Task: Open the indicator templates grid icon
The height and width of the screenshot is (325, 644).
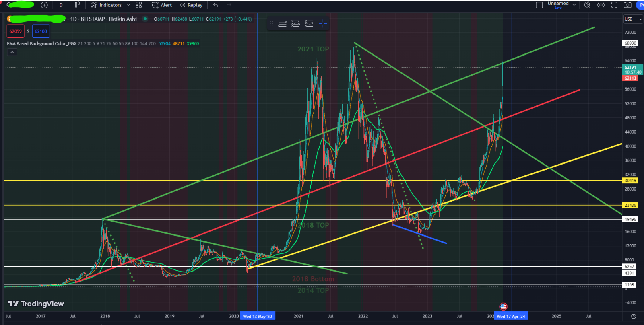Action: (139, 5)
